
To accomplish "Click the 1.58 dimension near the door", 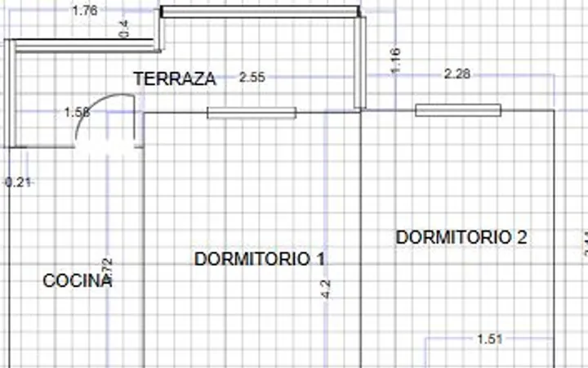I will click(77, 112).
